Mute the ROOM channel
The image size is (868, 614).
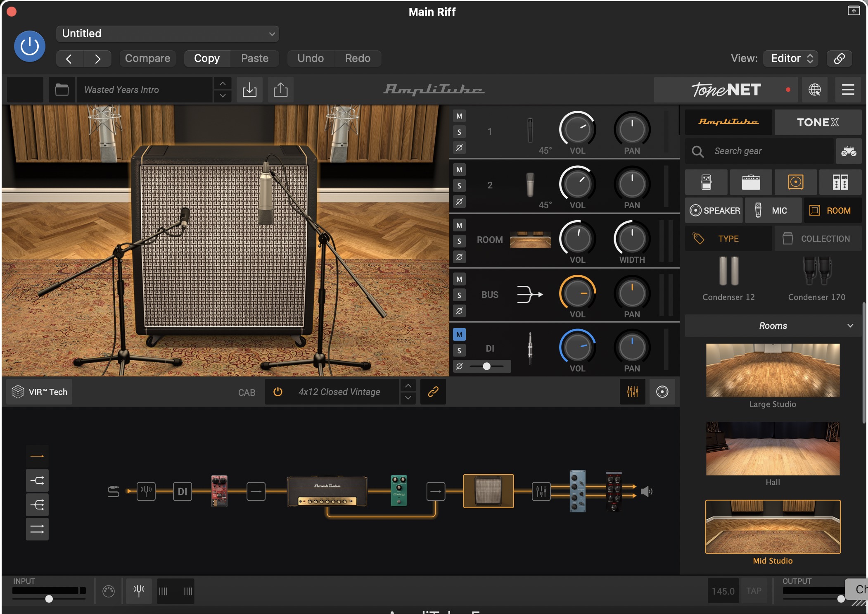(459, 226)
